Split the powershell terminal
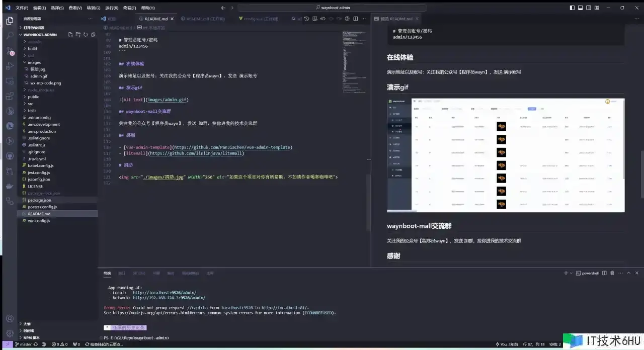Viewport: 644px width, 350px height. click(x=605, y=273)
